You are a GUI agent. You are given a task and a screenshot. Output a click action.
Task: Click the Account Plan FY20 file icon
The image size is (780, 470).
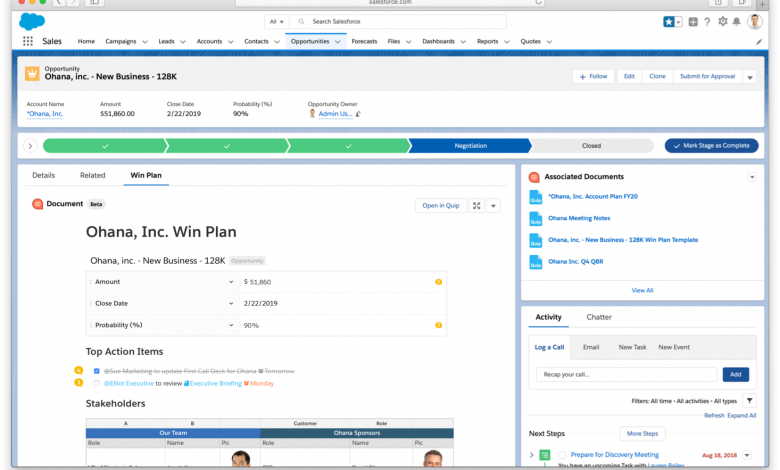[x=536, y=197]
